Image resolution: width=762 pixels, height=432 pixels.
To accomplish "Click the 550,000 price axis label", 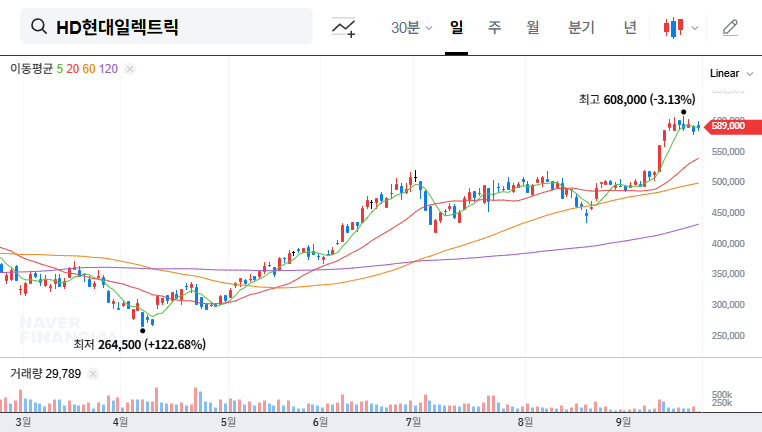I will (728, 152).
